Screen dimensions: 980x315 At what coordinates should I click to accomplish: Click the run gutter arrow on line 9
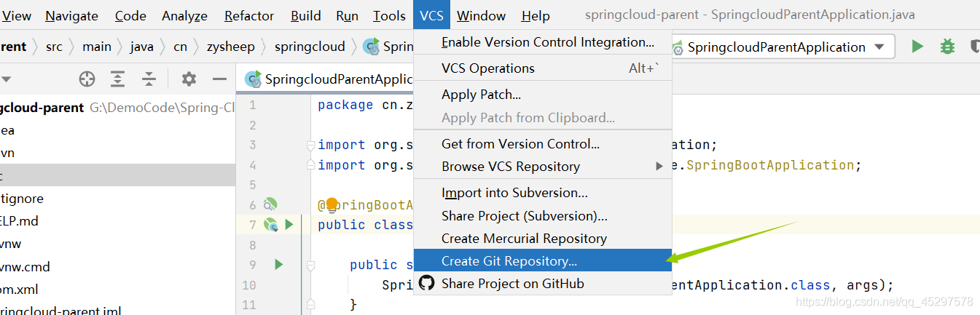coord(278,264)
